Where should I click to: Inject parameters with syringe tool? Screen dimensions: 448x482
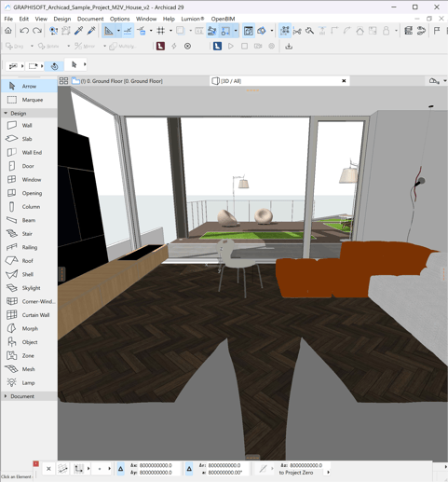point(91,31)
